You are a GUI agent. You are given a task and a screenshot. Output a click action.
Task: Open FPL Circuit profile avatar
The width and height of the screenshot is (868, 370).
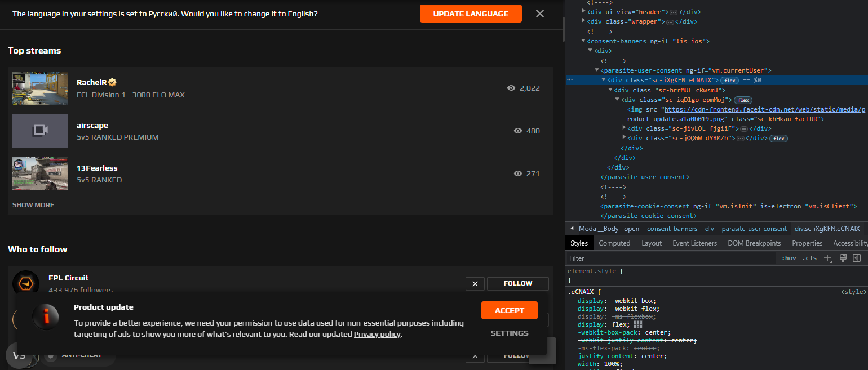point(26,283)
